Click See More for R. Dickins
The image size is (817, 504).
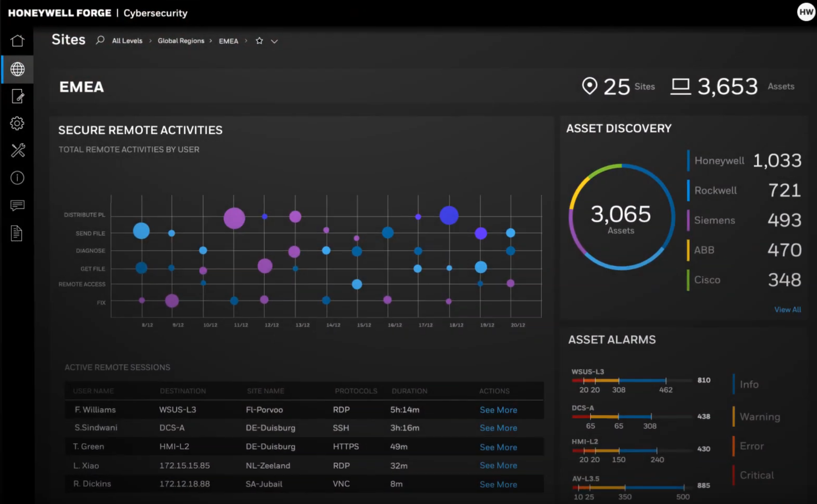pos(498,485)
